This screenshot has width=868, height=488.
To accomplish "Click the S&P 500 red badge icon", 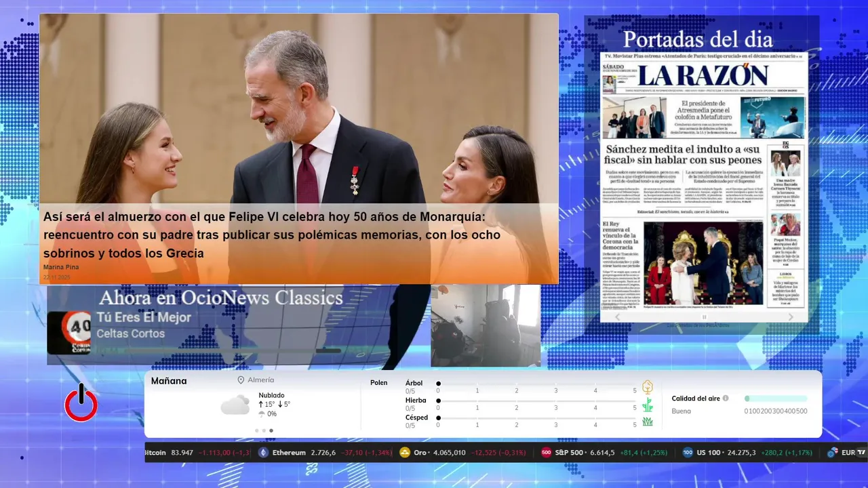I will (x=546, y=452).
